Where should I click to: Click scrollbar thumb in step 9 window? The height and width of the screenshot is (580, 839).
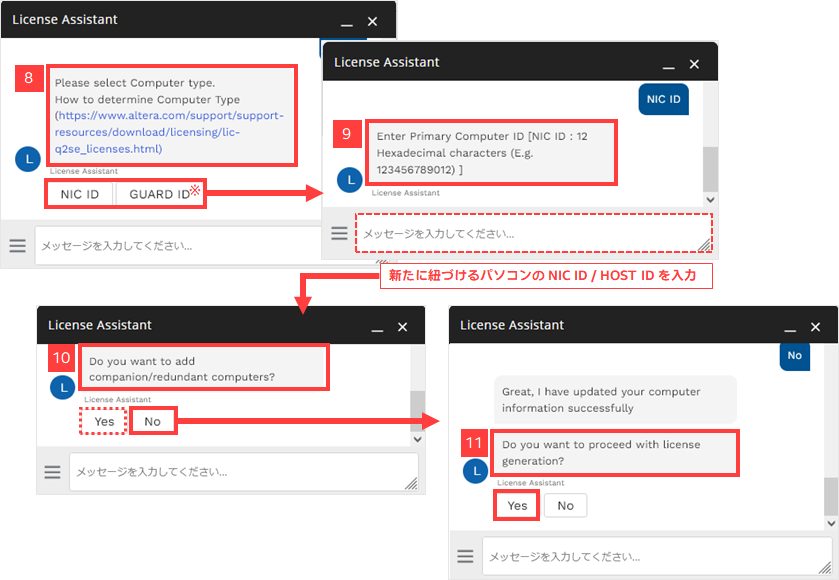(710, 169)
